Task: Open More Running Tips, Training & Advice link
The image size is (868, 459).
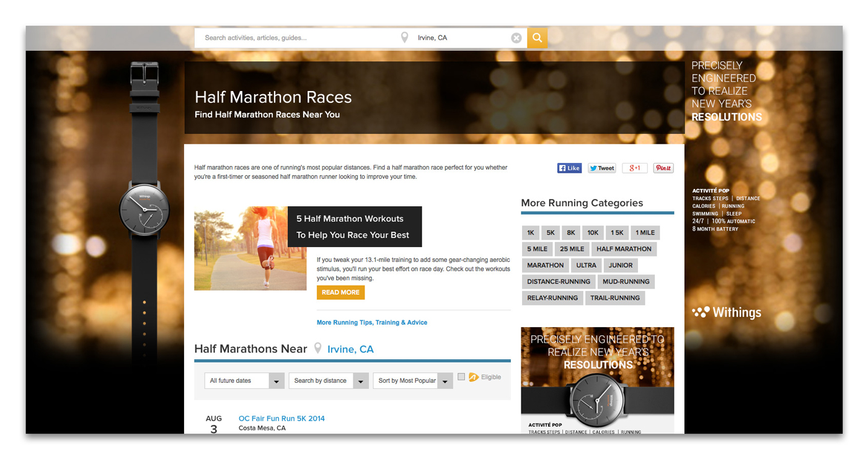Action: point(371,323)
